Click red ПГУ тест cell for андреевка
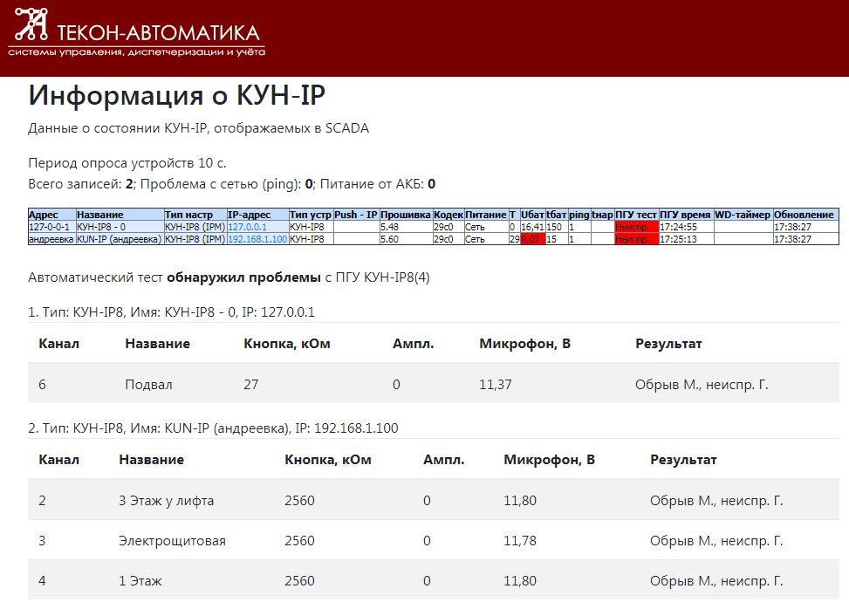 click(635, 239)
